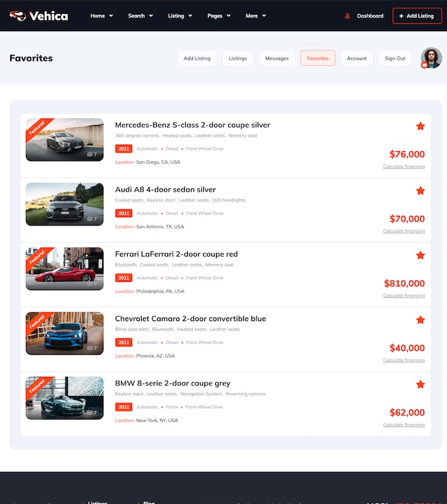Switch to the Messages tab

pyautogui.click(x=277, y=58)
